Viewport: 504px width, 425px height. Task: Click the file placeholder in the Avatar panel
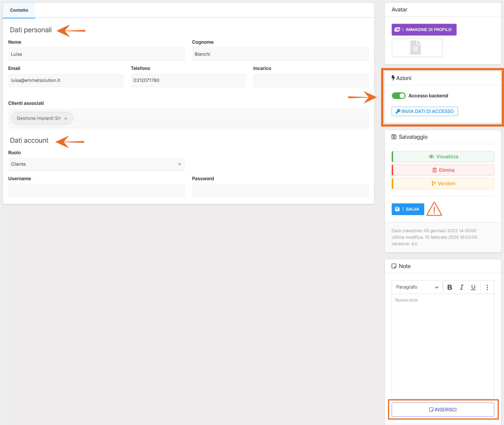(417, 48)
